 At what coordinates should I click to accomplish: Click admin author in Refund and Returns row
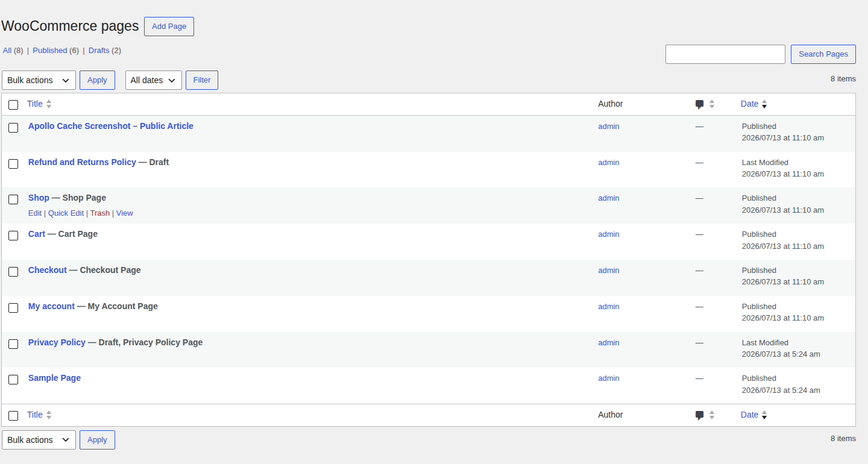tap(609, 163)
